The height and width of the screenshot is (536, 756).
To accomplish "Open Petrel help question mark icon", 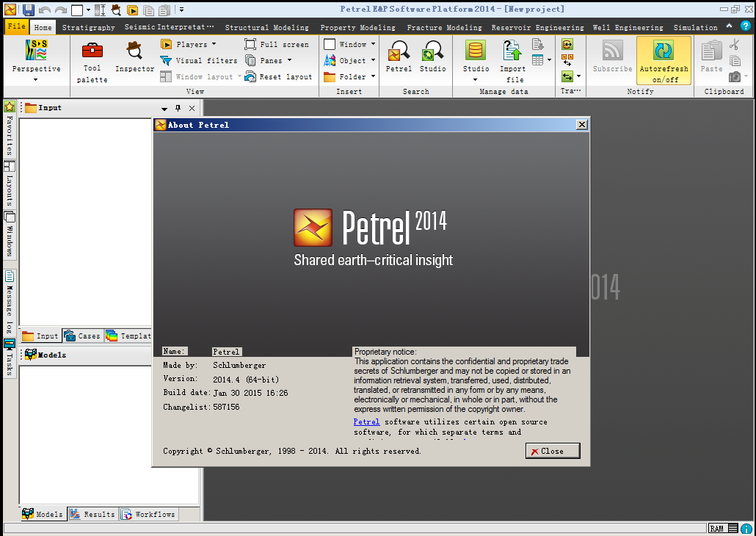I will 746,26.
